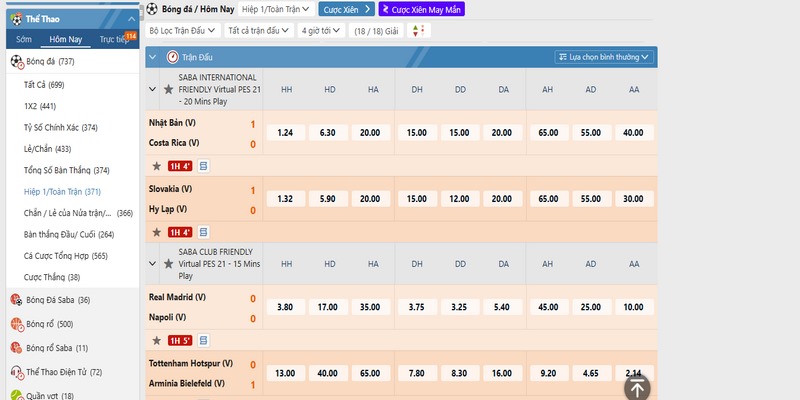Image resolution: width=800 pixels, height=400 pixels.
Task: Click the Bóng Đá Saba sidebar icon
Action: tap(16, 300)
